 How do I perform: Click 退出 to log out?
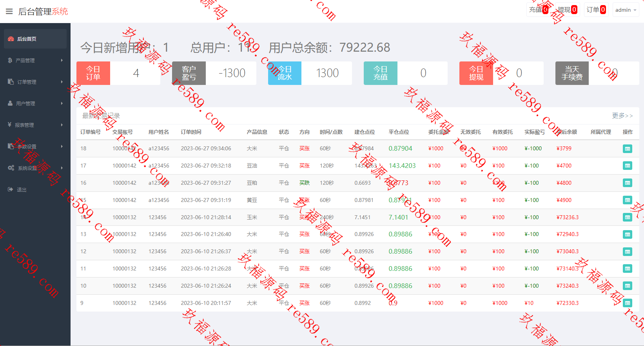coord(22,190)
